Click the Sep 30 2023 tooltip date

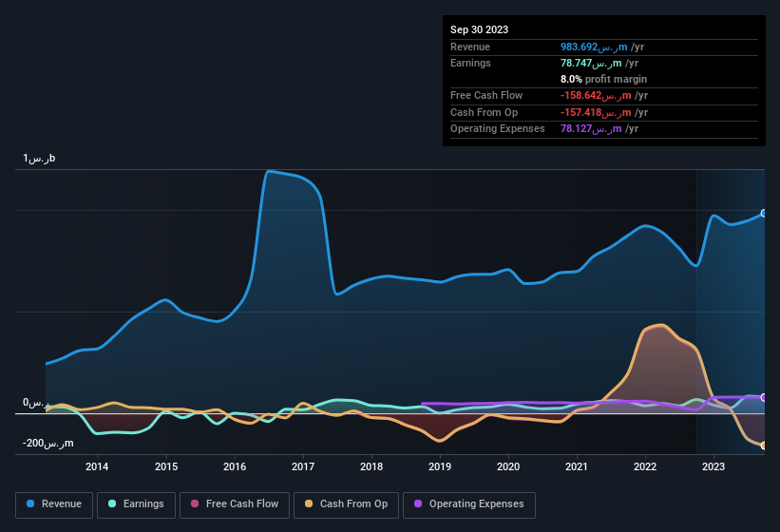coord(479,29)
